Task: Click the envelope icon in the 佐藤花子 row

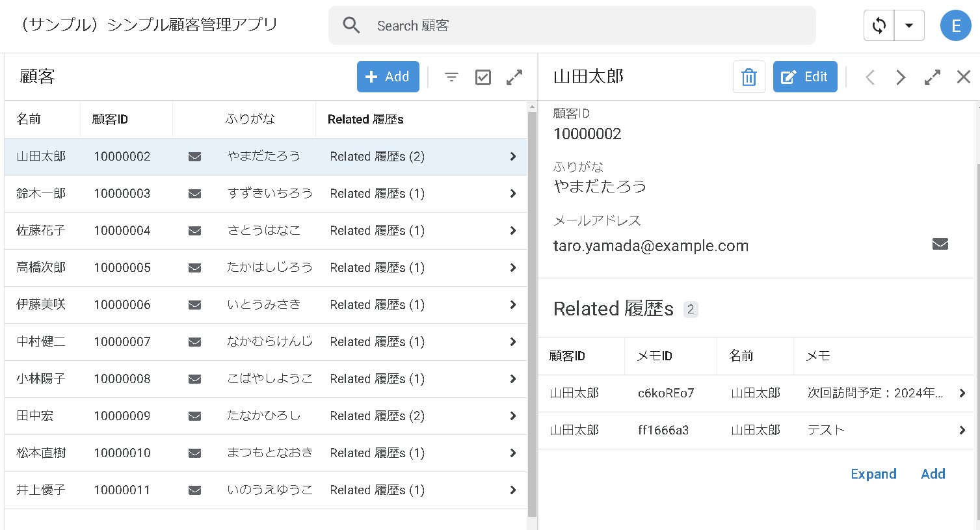Action: tap(194, 230)
